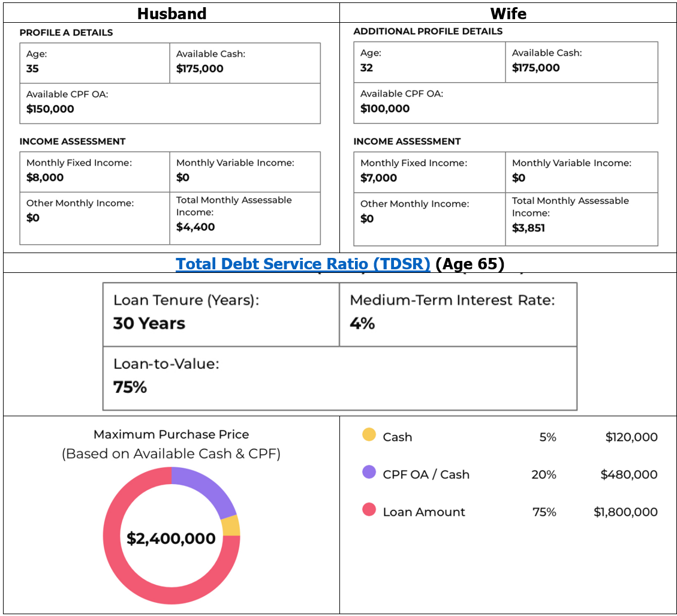Viewport: 677px width, 616px height.
Task: Click the yellow Cash legend dot
Action: 369,435
